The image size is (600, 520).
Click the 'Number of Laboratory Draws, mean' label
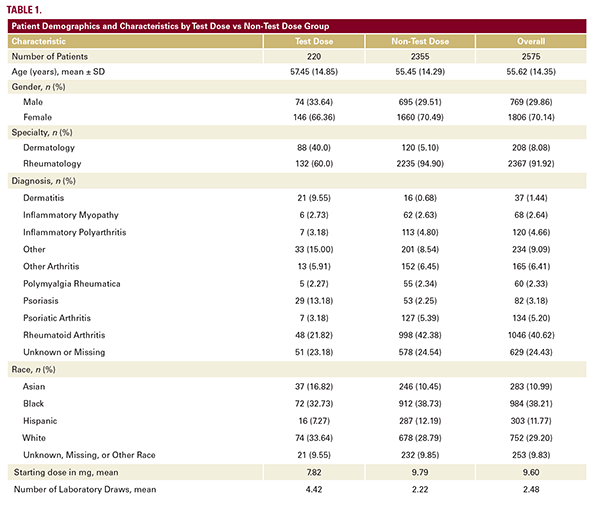[86, 488]
